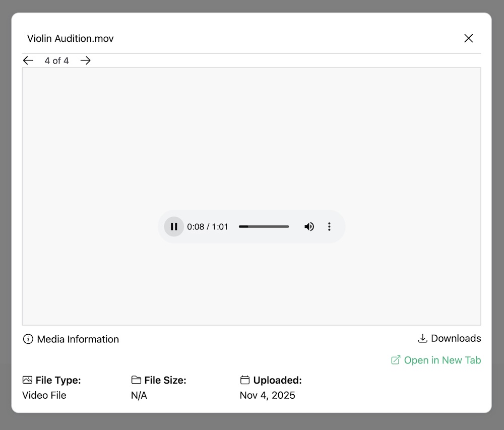Mute the video using the speaker icon
The image size is (504, 430).
click(x=309, y=227)
